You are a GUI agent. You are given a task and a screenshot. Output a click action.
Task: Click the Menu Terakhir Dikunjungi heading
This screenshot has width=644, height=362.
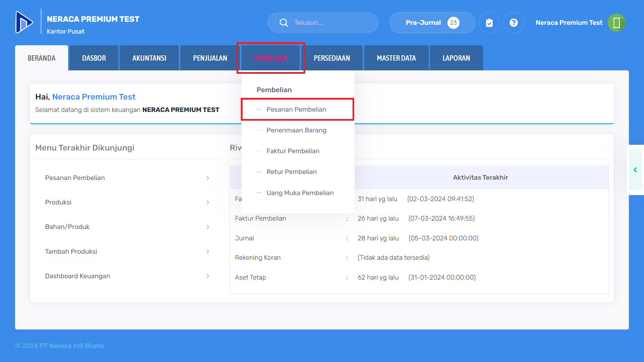85,148
